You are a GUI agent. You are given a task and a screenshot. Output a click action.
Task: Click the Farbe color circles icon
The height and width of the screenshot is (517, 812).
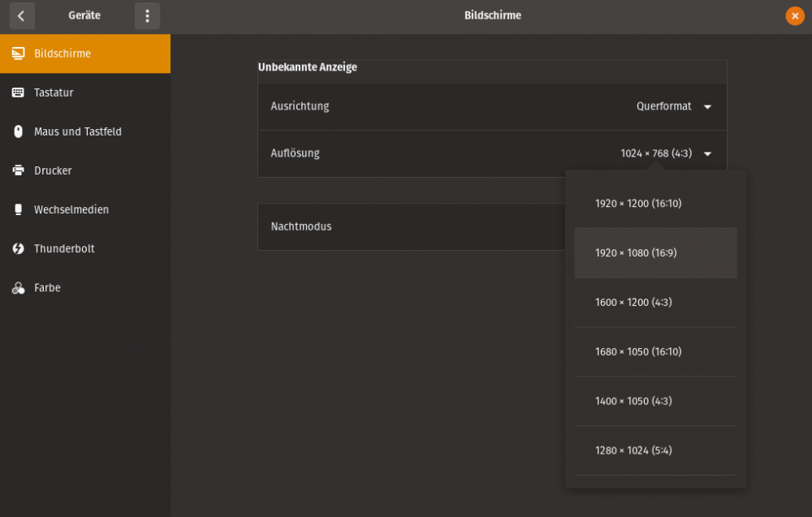[18, 288]
